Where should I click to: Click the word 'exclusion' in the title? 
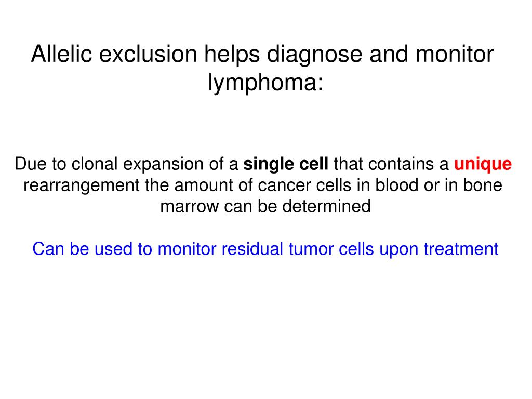click(148, 54)
